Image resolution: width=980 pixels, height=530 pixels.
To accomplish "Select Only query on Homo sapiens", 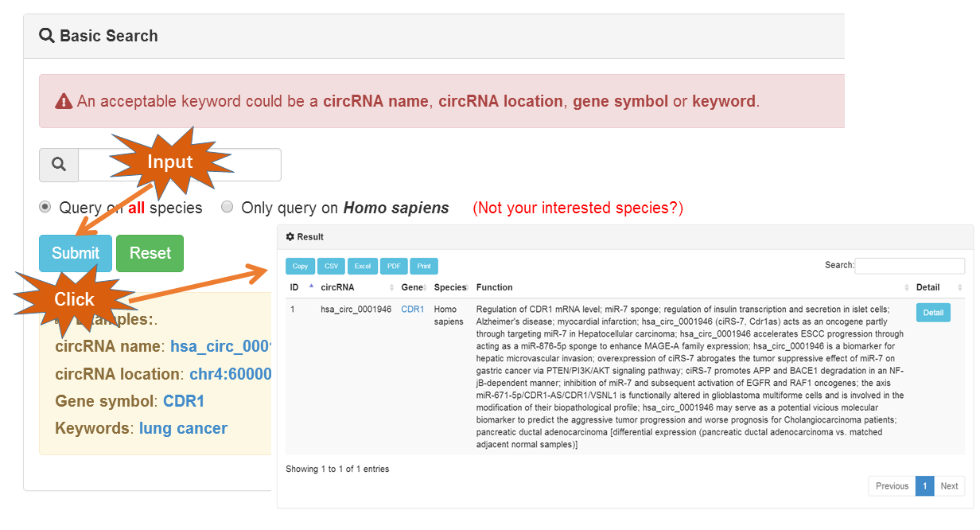I will click(227, 208).
